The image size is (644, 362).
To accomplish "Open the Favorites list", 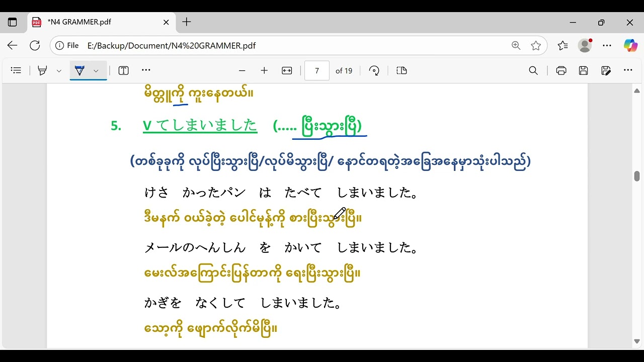I will pos(562,45).
